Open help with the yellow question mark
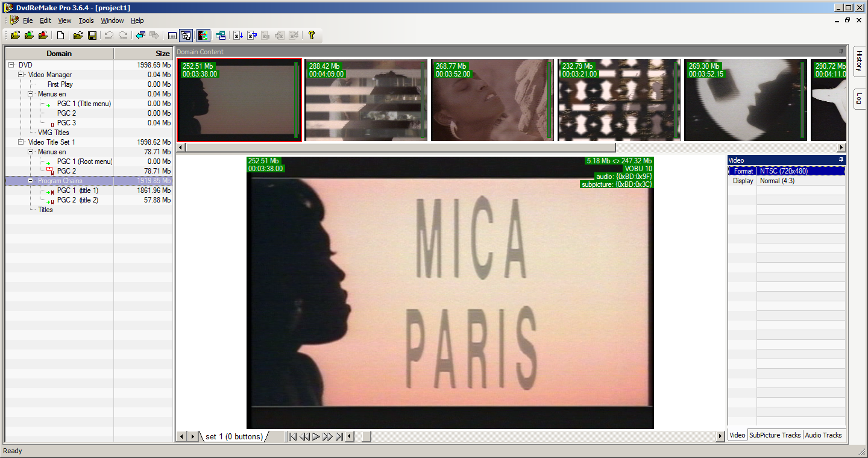The height and width of the screenshot is (458, 868). tap(312, 36)
